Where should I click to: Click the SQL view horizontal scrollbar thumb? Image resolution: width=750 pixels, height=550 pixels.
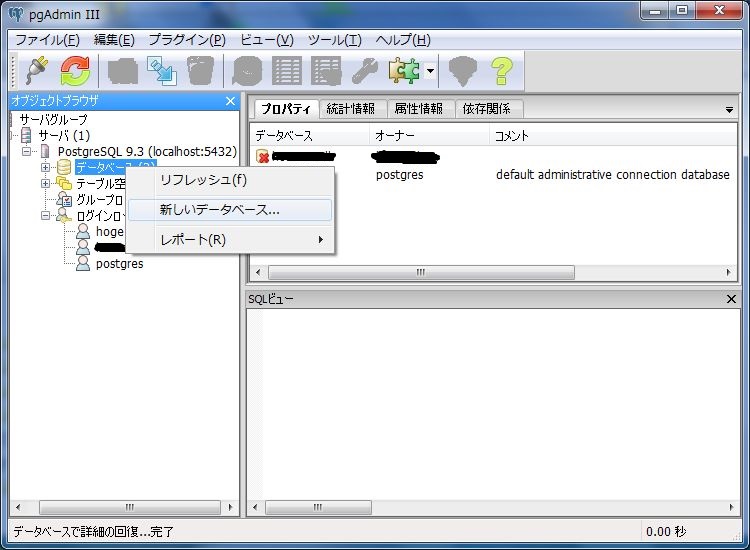coord(318,507)
